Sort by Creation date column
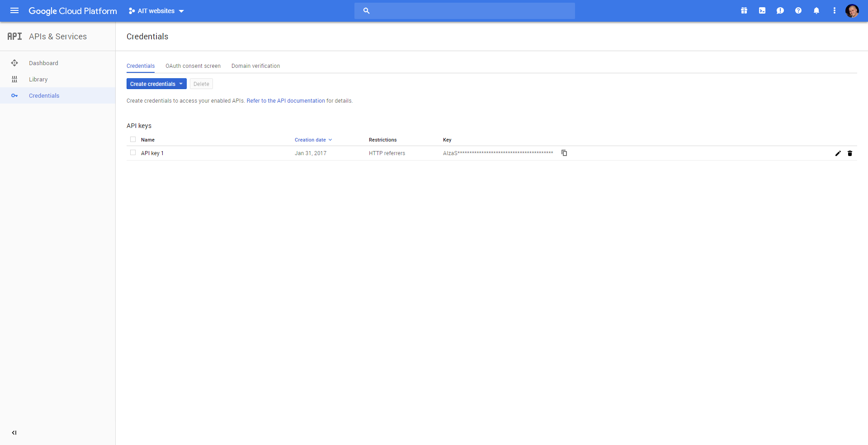The height and width of the screenshot is (445, 868). (313, 140)
